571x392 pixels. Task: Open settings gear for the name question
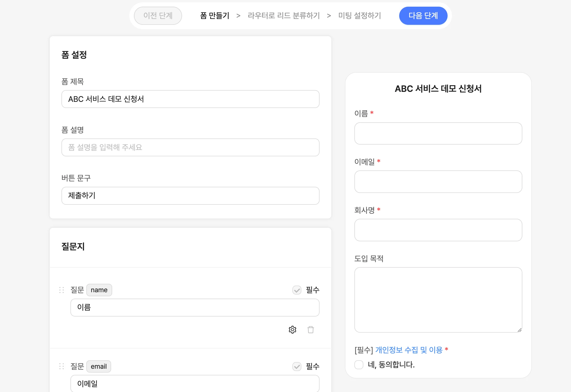click(x=292, y=330)
